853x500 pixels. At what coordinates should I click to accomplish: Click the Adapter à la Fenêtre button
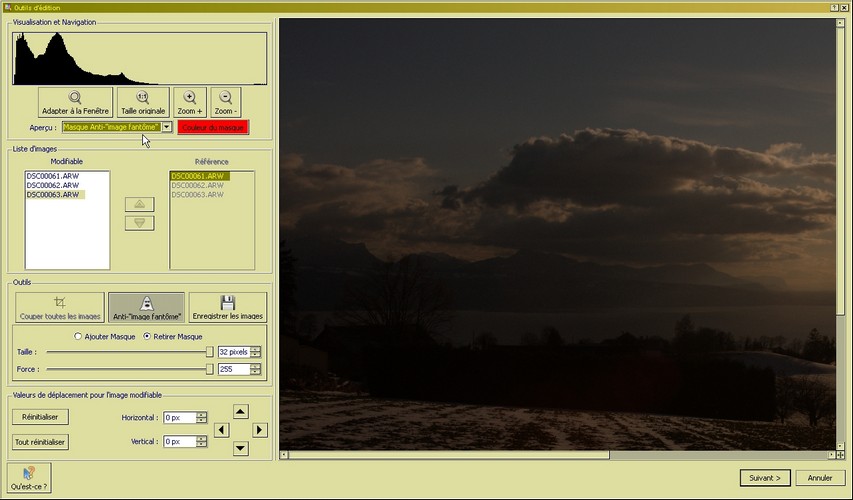75,102
